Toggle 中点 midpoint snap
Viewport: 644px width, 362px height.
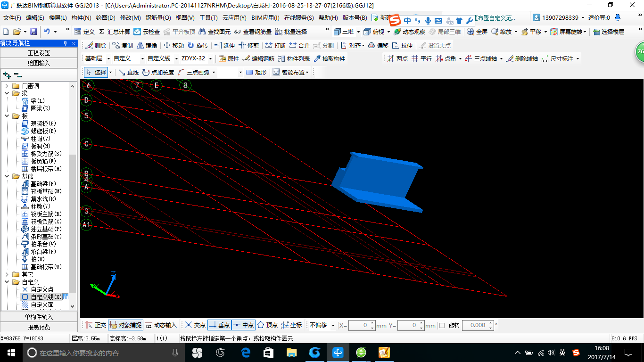coord(243,325)
